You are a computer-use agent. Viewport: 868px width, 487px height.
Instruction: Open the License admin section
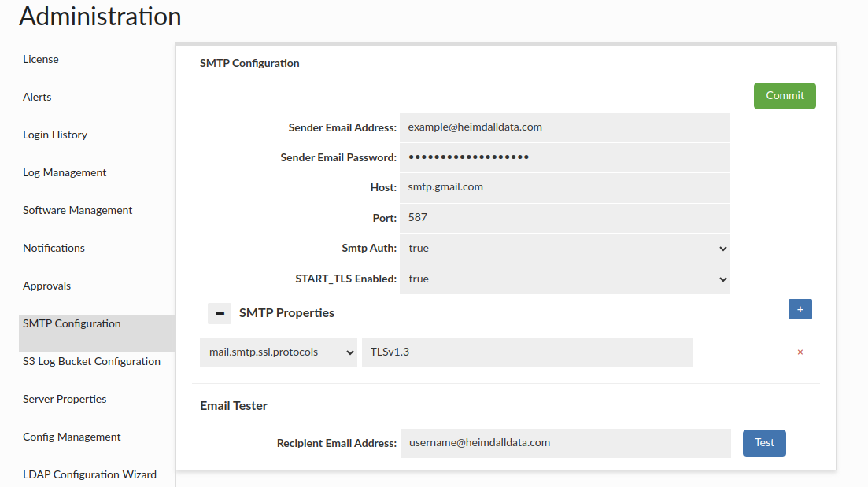coord(41,60)
